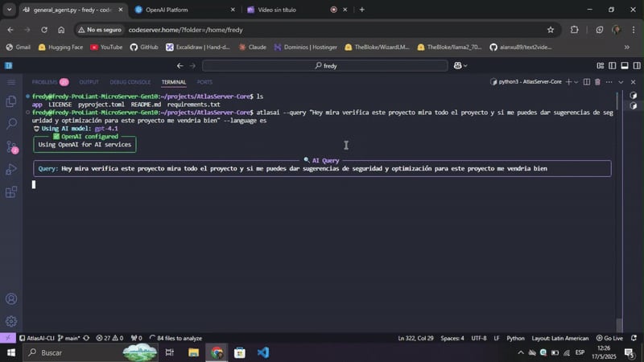
Task: Synchronize changes icon in status bar
Action: point(86,338)
